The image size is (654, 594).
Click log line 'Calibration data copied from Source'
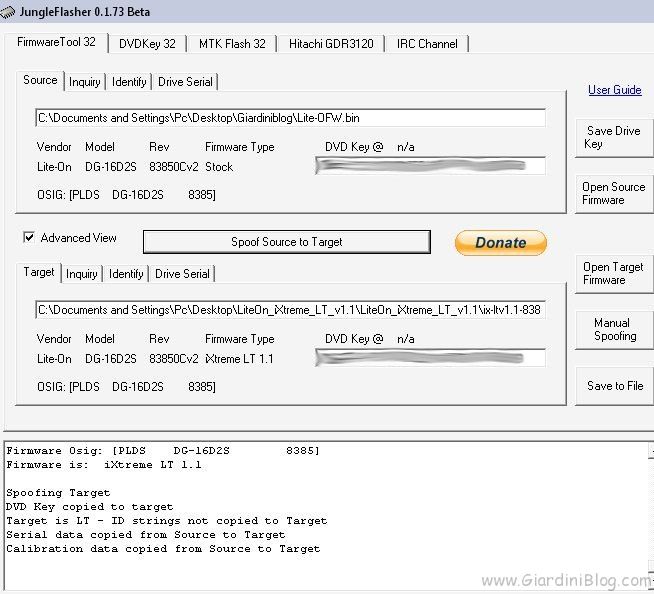click(x=163, y=549)
